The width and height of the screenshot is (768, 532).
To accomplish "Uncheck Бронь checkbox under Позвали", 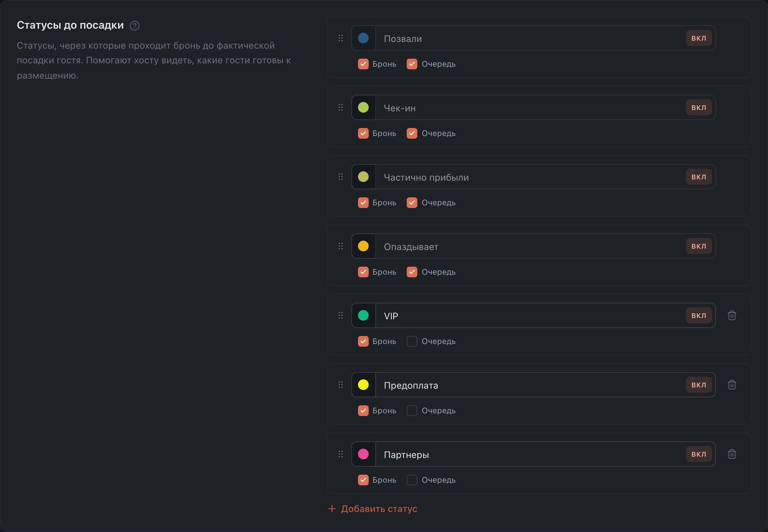I will (x=363, y=64).
